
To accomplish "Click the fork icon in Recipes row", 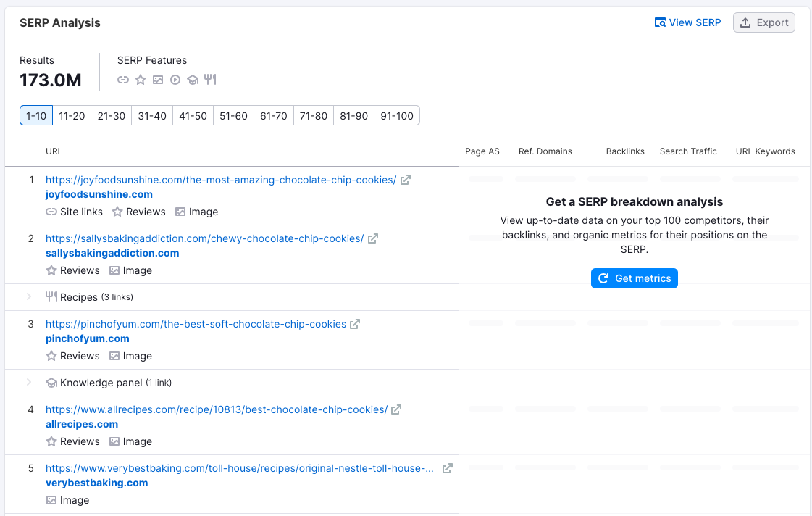I will coord(51,297).
